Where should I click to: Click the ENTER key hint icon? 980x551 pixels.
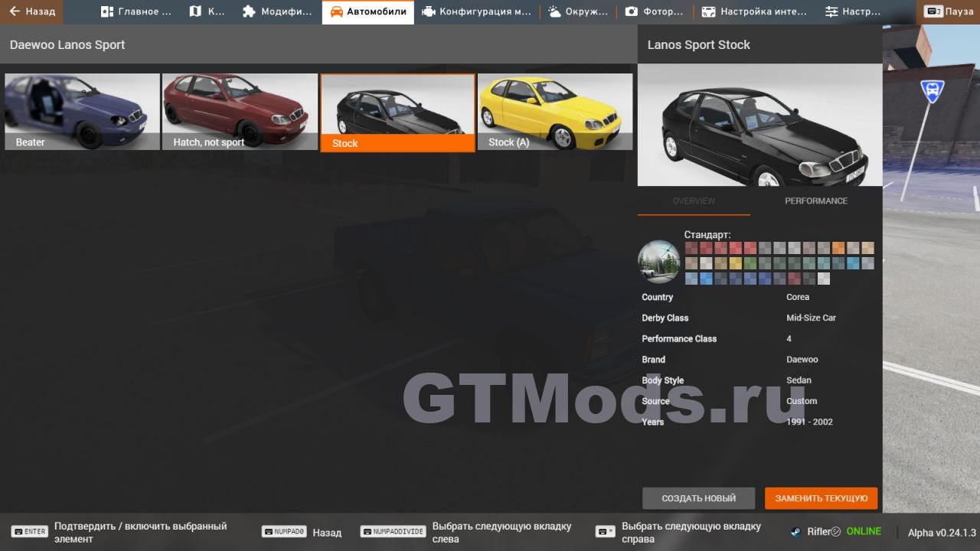click(30, 531)
